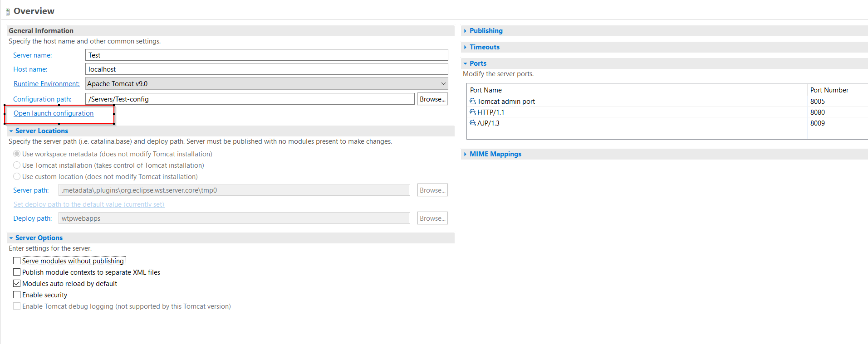Select the 8080 port number cell
The image size is (868, 344).
818,112
